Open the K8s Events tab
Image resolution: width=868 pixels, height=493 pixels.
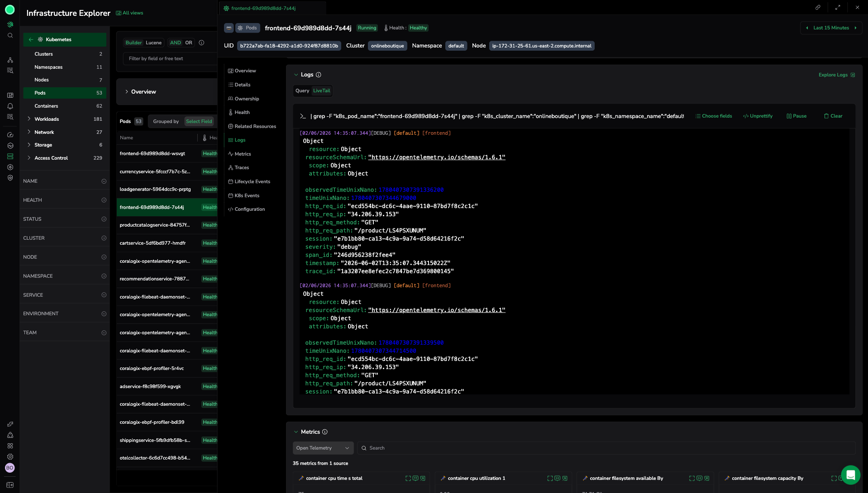point(243,196)
